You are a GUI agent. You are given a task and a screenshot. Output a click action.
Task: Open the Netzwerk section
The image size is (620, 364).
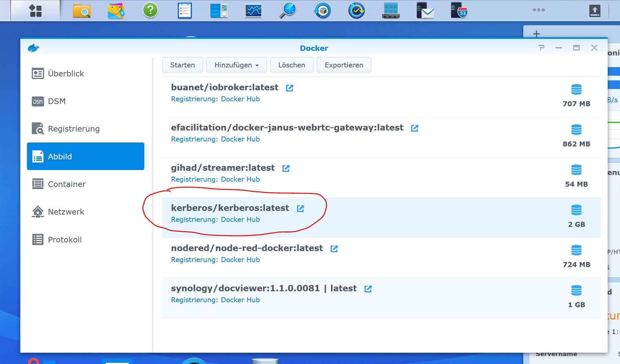click(x=85, y=212)
